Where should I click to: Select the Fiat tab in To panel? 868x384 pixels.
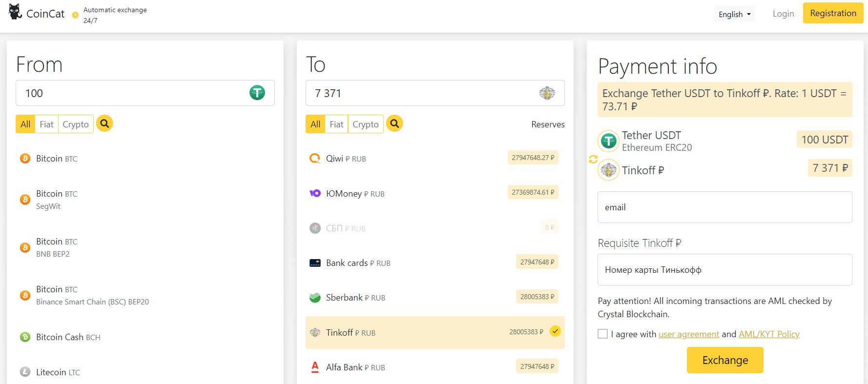point(337,124)
